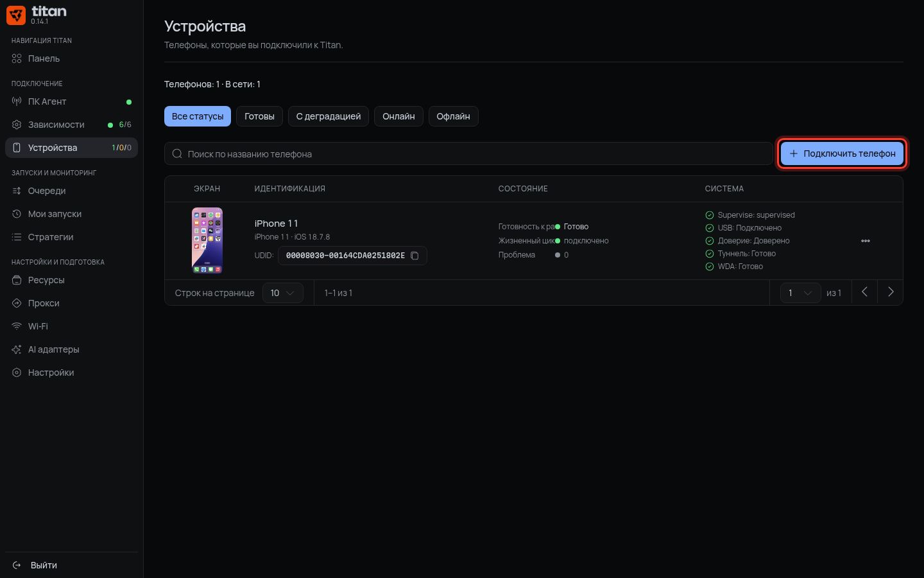Click the Подключить телефон button

842,153
